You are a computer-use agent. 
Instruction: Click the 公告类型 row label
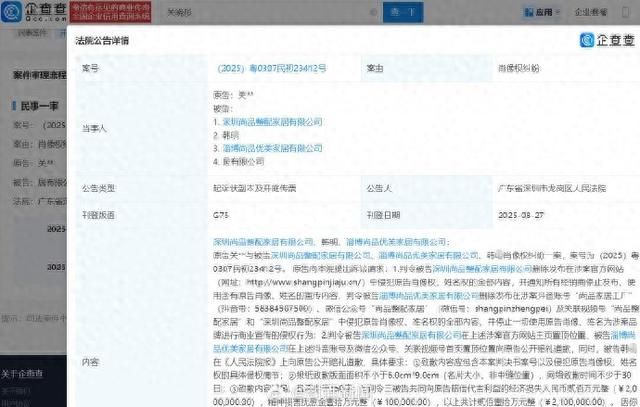(x=98, y=188)
